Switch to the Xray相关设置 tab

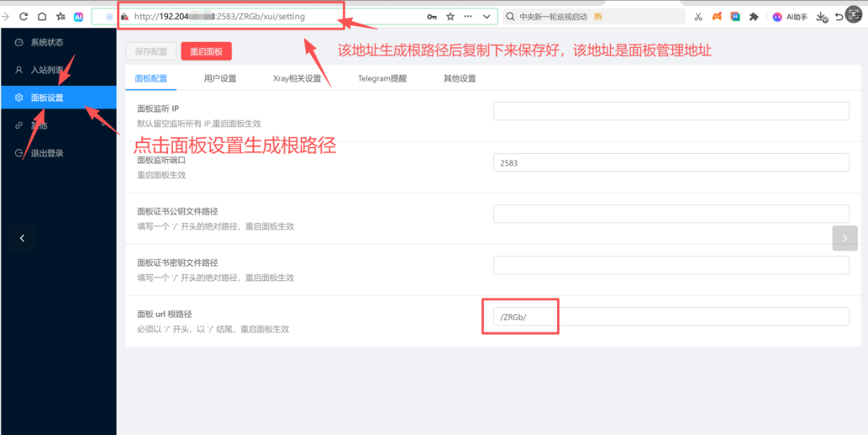[x=297, y=78]
